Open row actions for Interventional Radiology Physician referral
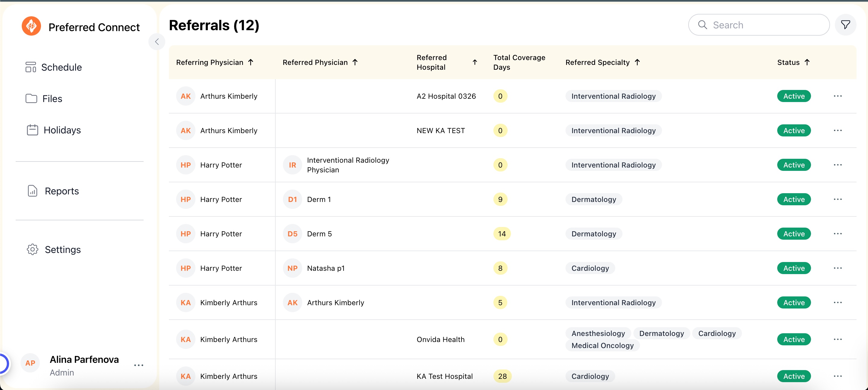The image size is (868, 390). [x=838, y=165]
